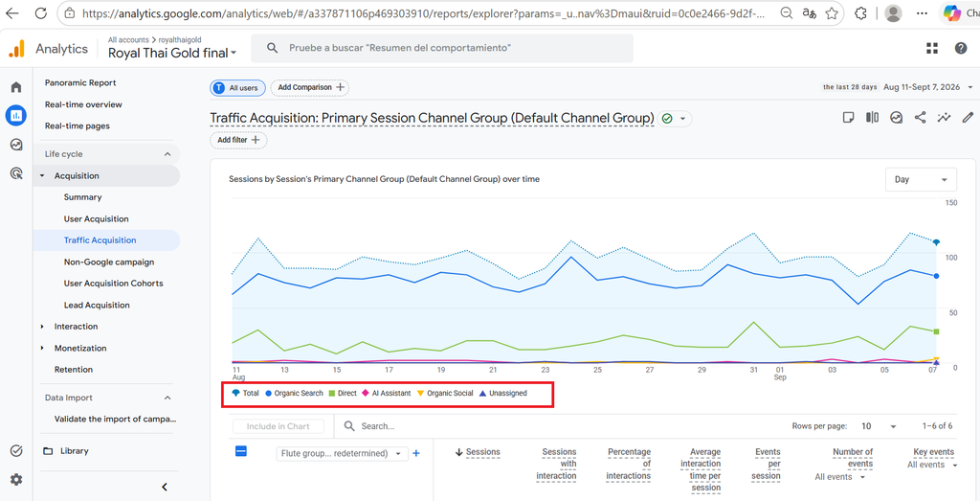
Task: Collapse the Life cycle section
Action: [x=167, y=154]
